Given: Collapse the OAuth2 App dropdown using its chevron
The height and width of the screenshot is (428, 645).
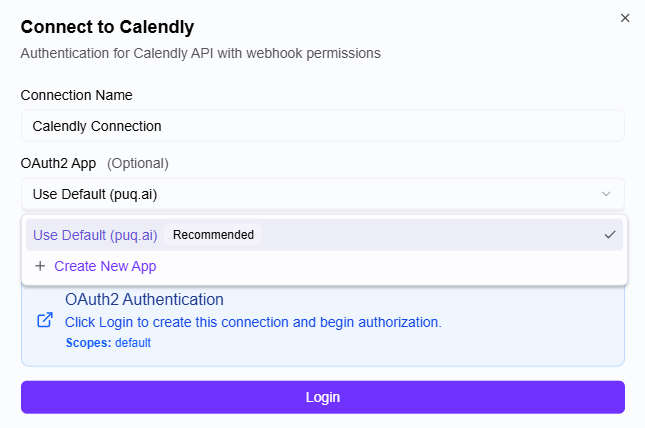Looking at the screenshot, I should [x=606, y=193].
